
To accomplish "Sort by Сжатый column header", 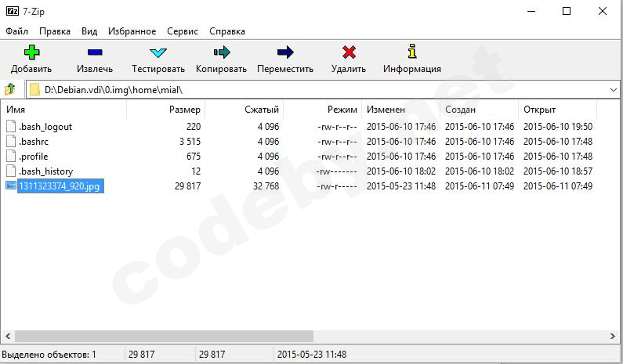I will coord(244,110).
